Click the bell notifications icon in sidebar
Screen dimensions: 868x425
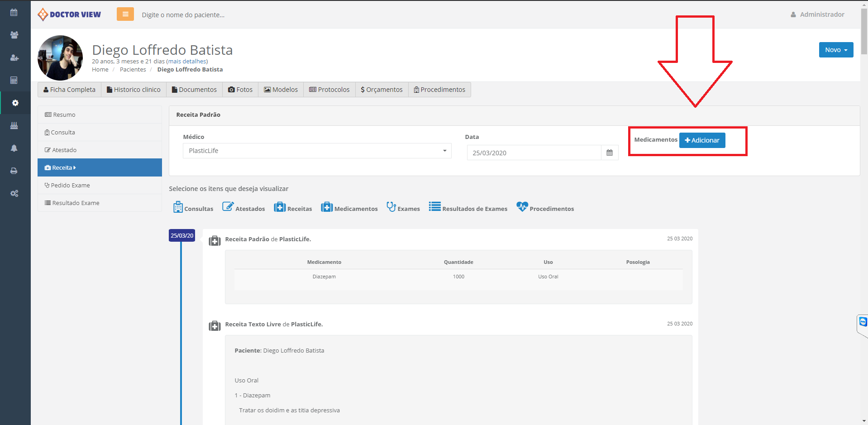(x=14, y=148)
